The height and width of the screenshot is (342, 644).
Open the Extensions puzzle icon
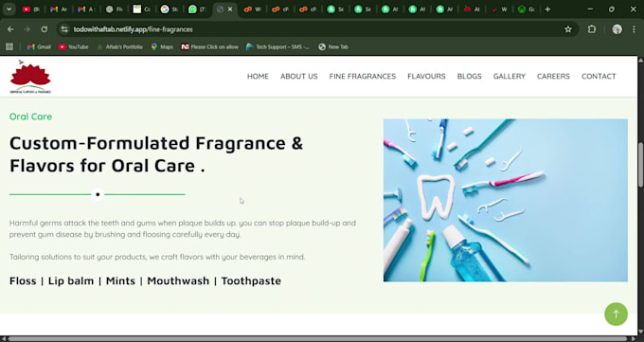[592, 29]
